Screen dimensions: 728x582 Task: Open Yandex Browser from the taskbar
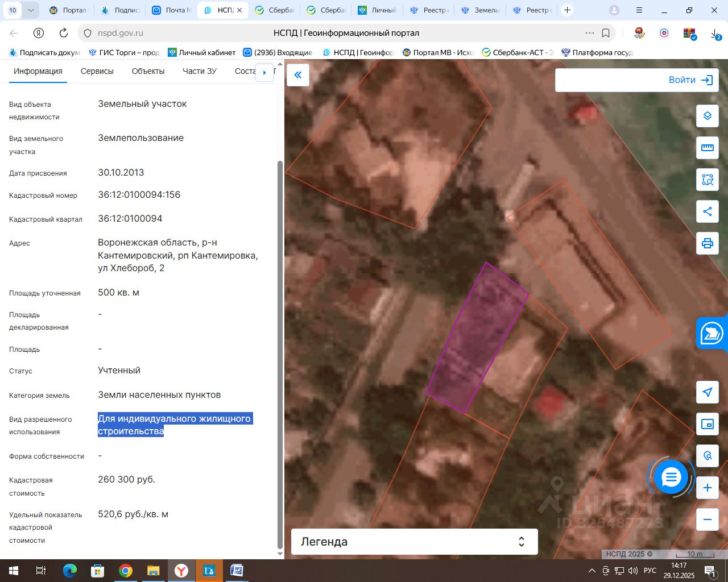(181, 570)
